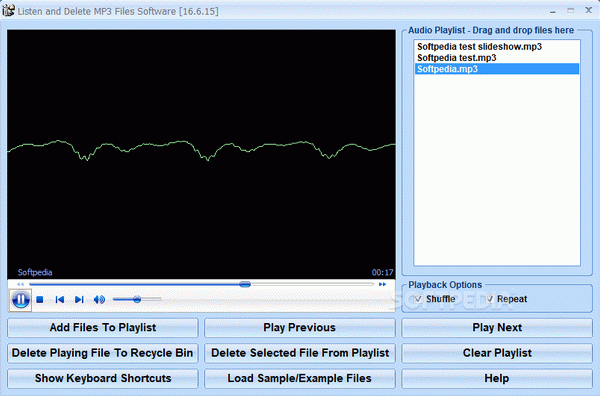Image resolution: width=600 pixels, height=396 pixels.
Task: Click Add Files To Playlist button
Action: tap(103, 328)
